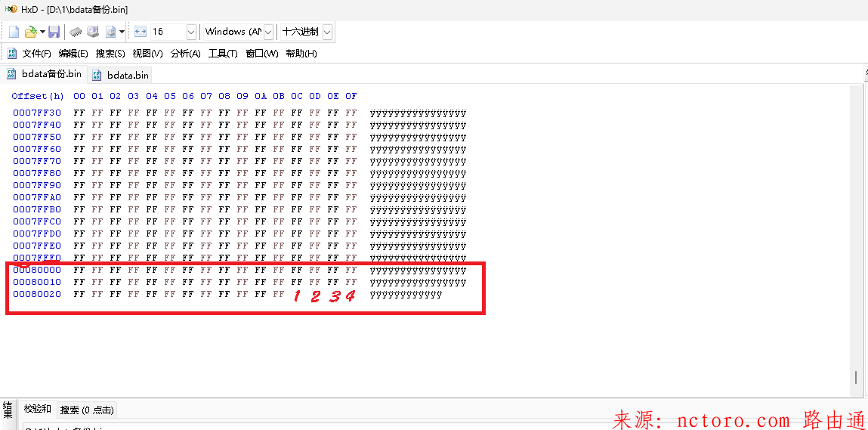Select the 校验和 checksum tab
Image resolution: width=868 pixels, height=430 pixels.
click(38, 409)
